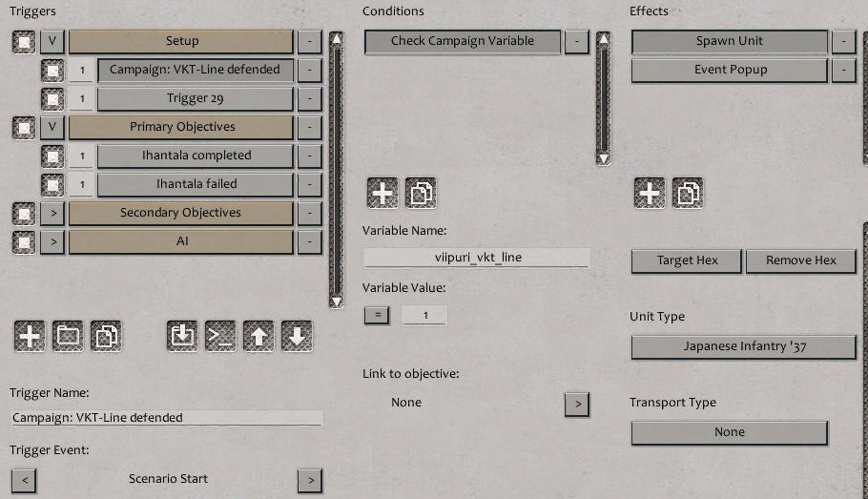Move selected trigger down
The image size is (868, 499).
297,336
